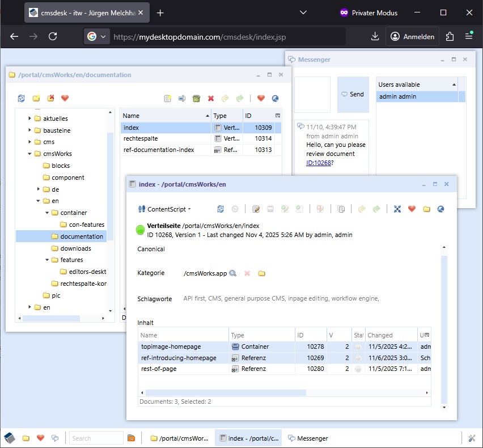This screenshot has height=448, width=483.
Task: Copy the document using the copy icon
Action: [341, 209]
